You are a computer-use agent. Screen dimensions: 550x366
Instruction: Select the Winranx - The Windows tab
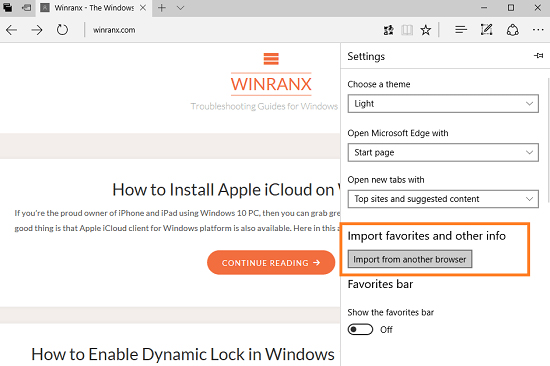[94, 8]
